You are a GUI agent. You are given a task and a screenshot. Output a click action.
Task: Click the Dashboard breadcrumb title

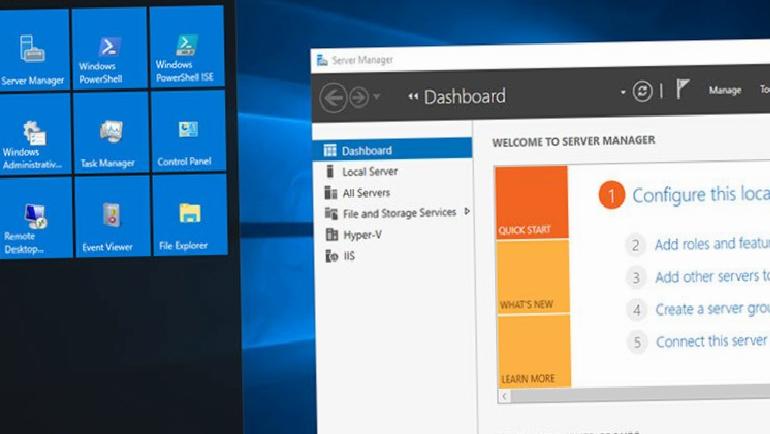[465, 96]
